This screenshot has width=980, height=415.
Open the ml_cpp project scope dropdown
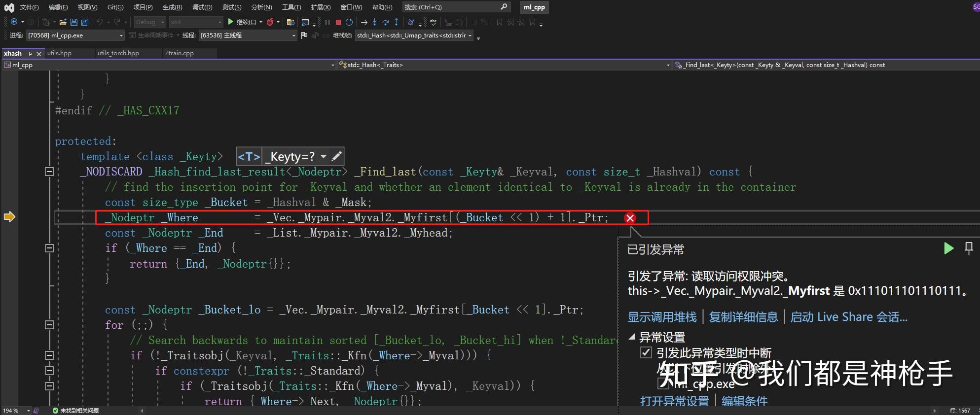169,65
